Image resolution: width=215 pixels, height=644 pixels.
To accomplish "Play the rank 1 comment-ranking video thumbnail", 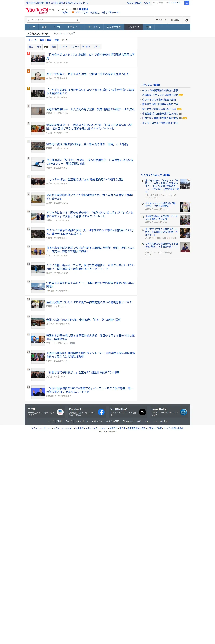I will coord(185,184).
